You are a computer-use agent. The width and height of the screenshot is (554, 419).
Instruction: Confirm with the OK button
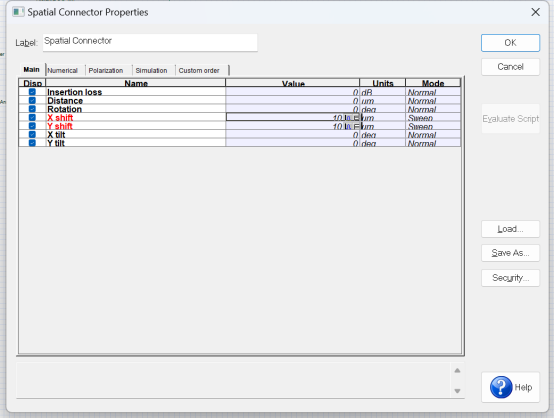click(510, 43)
